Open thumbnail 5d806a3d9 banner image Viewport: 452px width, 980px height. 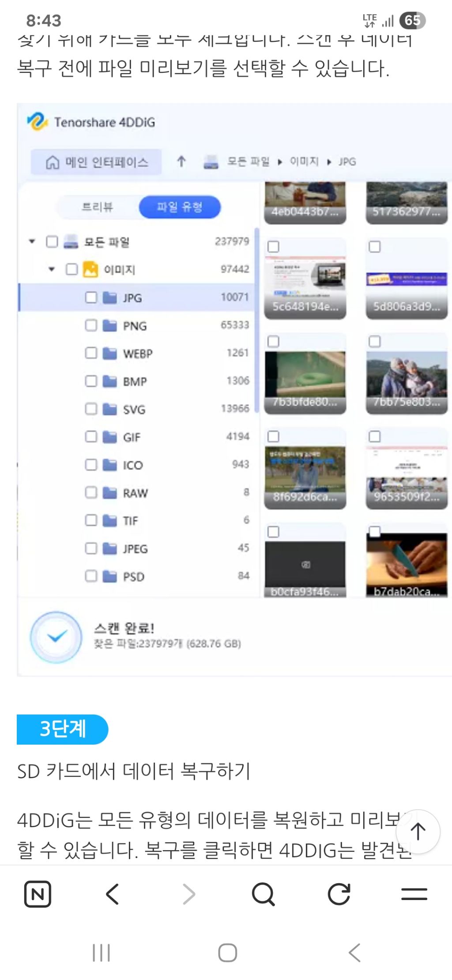click(407, 279)
